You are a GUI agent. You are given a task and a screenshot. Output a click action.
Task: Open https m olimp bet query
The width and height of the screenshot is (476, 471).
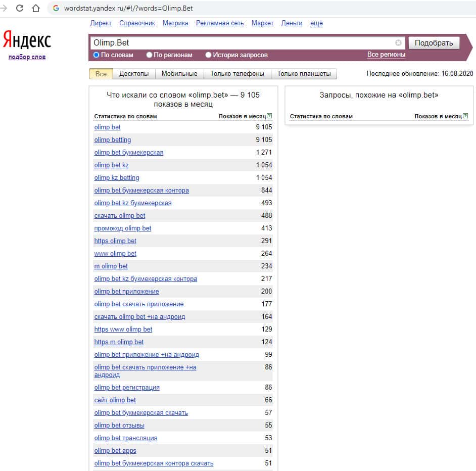(x=119, y=342)
